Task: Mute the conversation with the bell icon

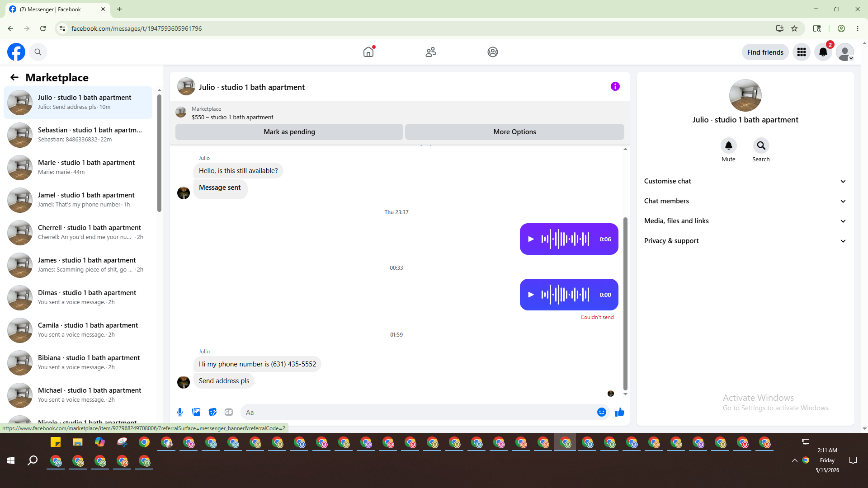Action: 728,145
